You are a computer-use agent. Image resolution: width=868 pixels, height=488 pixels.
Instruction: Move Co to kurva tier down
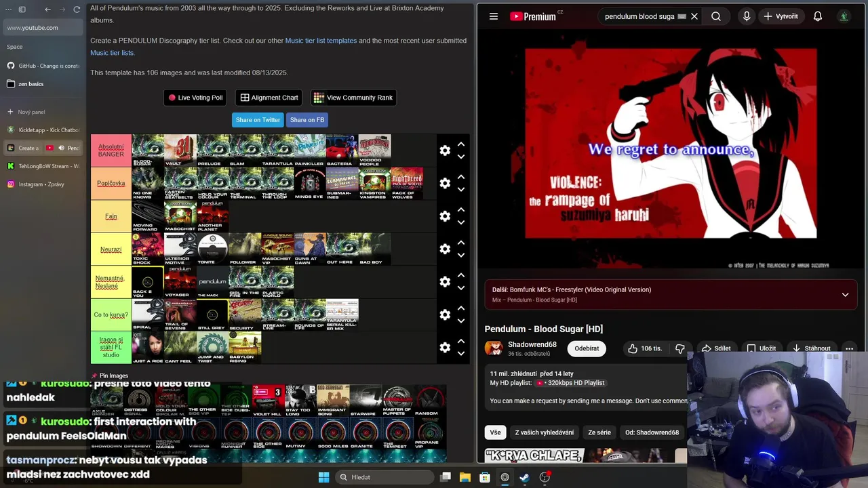pyautogui.click(x=461, y=321)
